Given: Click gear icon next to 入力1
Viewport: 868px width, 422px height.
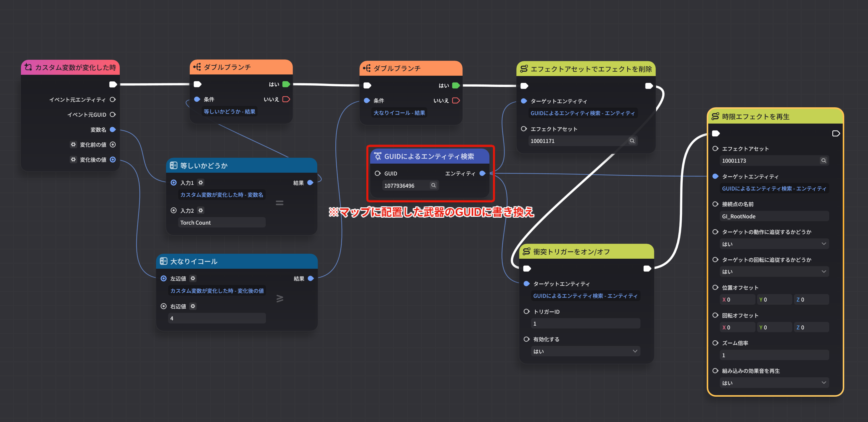Looking at the screenshot, I should (201, 182).
